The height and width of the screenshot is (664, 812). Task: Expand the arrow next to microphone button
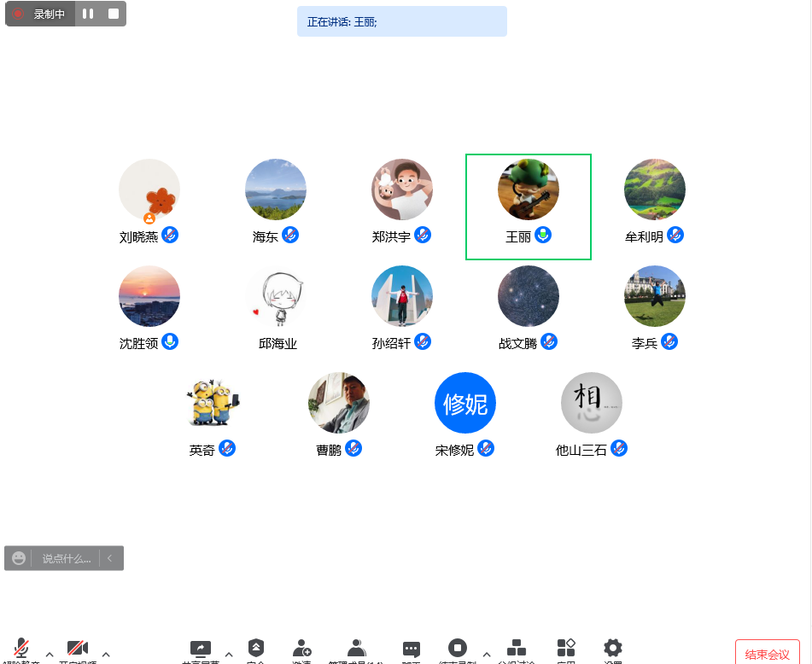(50, 655)
